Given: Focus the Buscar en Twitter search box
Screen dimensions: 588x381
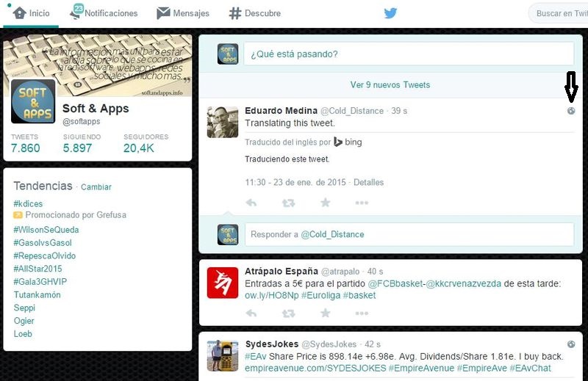Looking at the screenshot, I should coord(559,13).
